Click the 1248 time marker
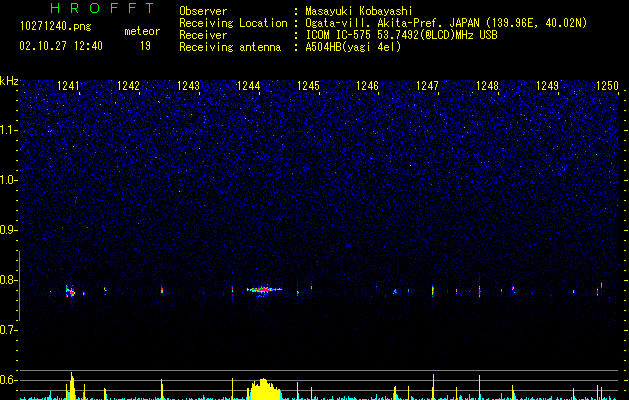The image size is (629, 400). coord(487,86)
